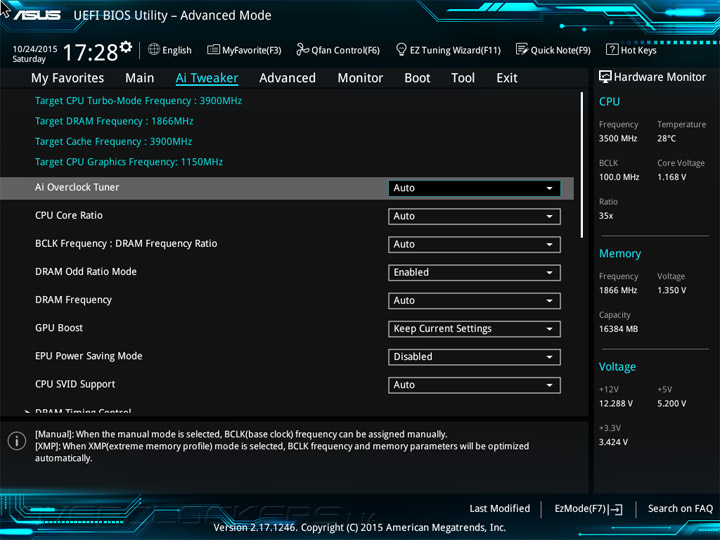Viewport: 720px width, 540px height.
Task: Select the CPU SVID Support label
Action: coord(75,384)
